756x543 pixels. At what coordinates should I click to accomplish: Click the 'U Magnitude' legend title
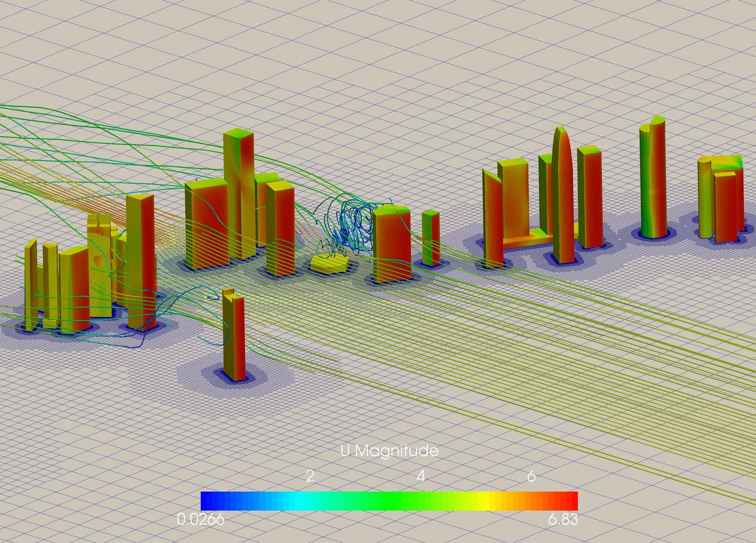click(x=389, y=450)
